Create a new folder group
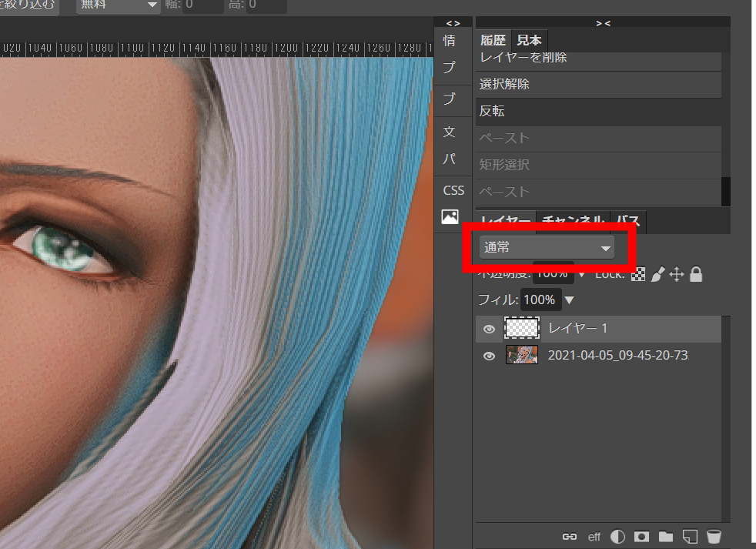 [x=666, y=537]
